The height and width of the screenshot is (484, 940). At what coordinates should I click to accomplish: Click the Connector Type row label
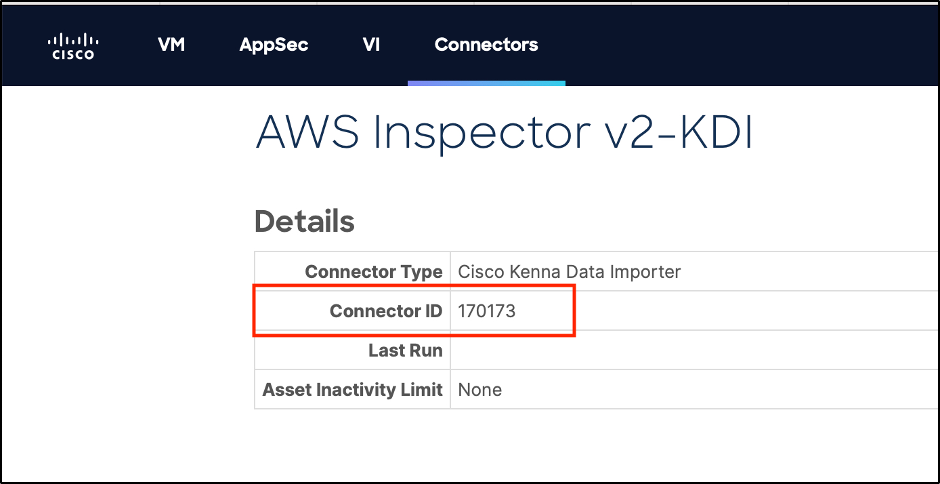[x=373, y=272]
